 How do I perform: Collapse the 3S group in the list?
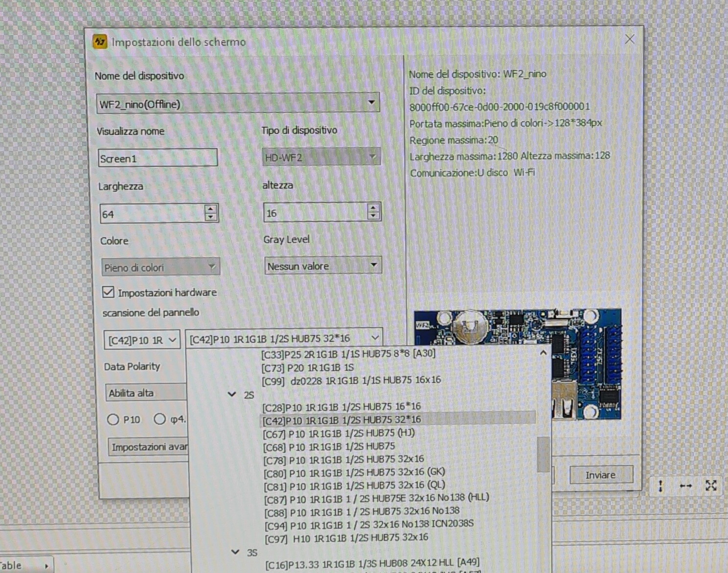235,552
